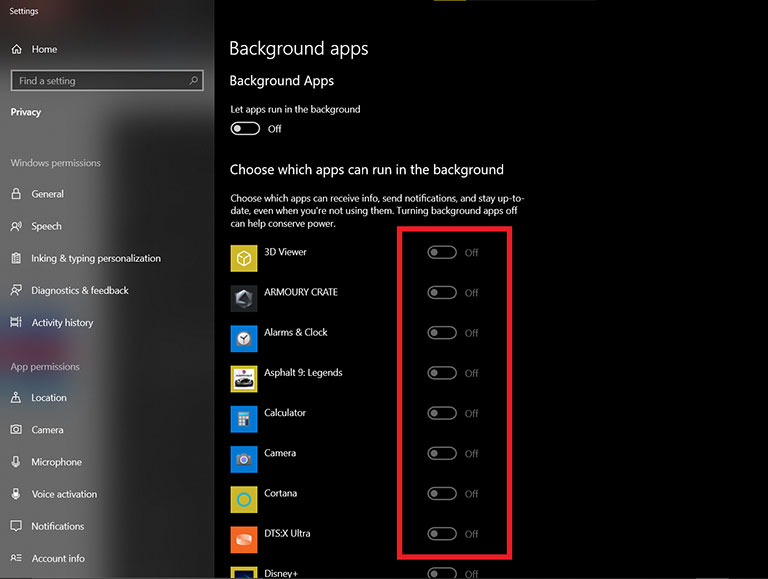Go to Location permissions
This screenshot has height=579, width=768.
coord(49,398)
